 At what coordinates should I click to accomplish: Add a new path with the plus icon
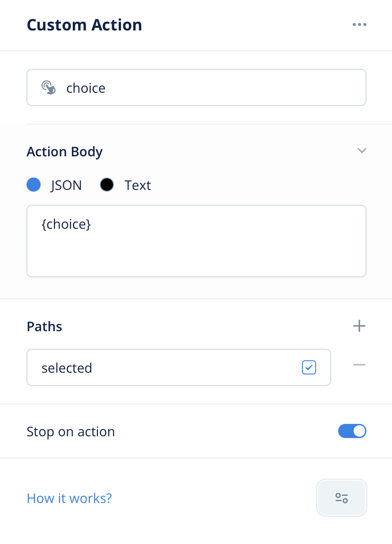tap(359, 326)
